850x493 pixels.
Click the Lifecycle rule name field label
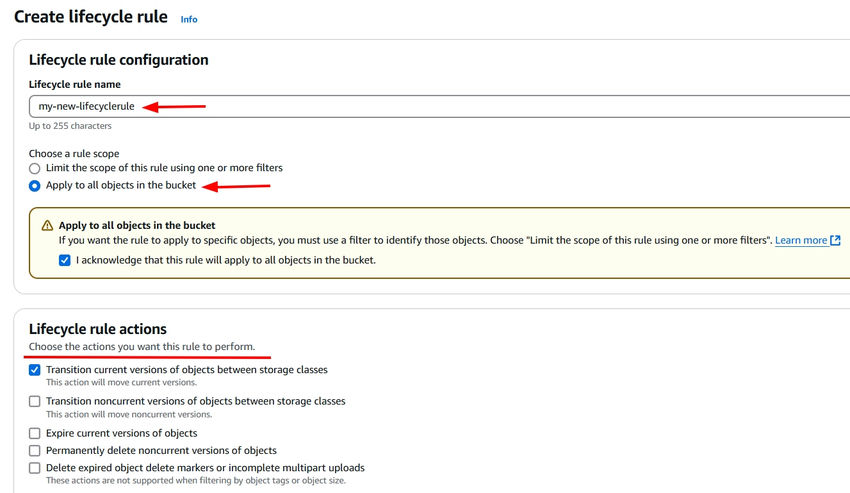[74, 84]
